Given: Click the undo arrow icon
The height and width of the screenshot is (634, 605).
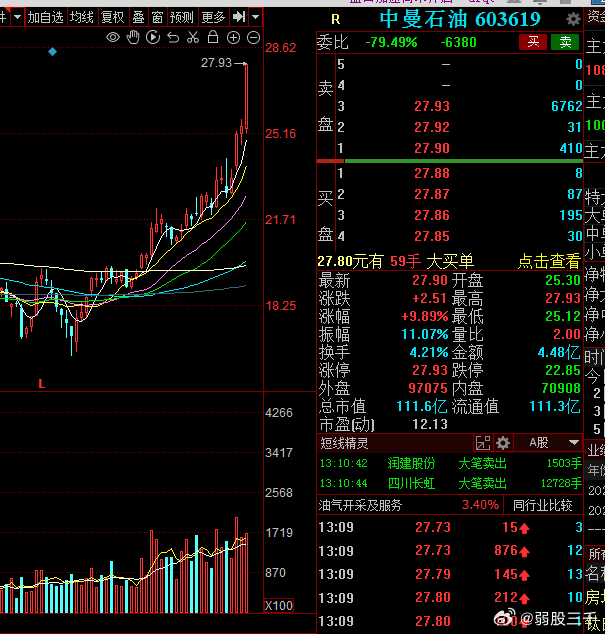Looking at the screenshot, I should point(173,38).
